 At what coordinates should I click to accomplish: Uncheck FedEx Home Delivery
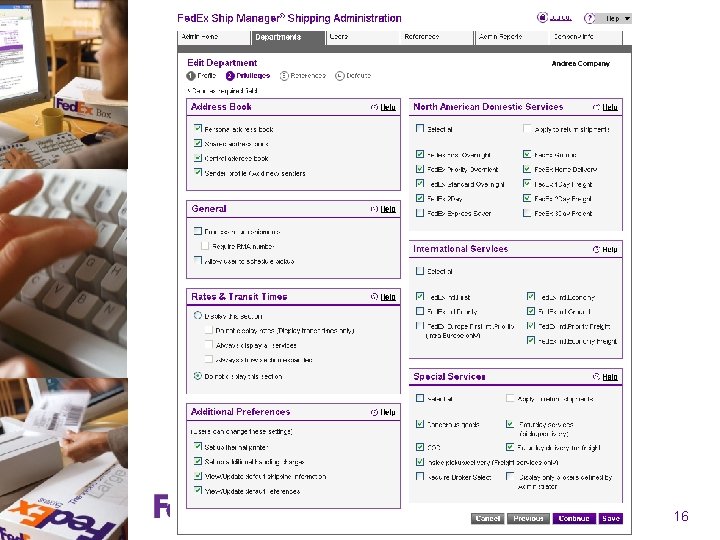pyautogui.click(x=527, y=169)
